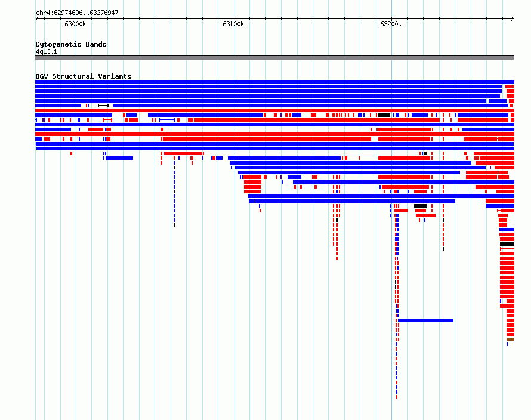Image resolution: width=531 pixels, height=420 pixels.
Task: Click the isolated blue variant bar below 63200k
Action: pos(425,320)
